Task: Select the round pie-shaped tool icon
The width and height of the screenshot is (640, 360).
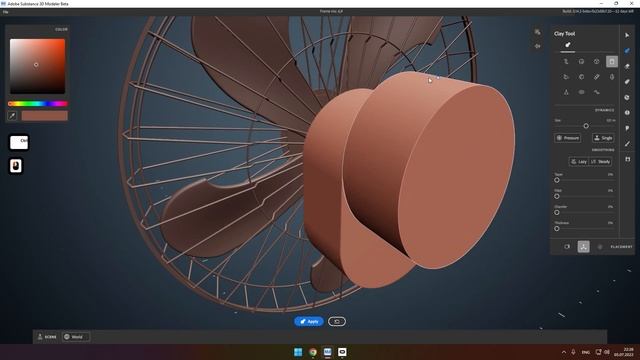Action: coord(627,98)
